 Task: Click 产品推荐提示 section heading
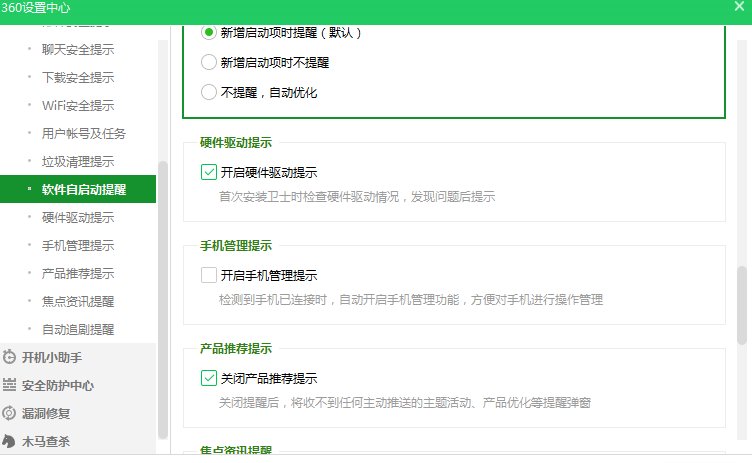point(235,348)
